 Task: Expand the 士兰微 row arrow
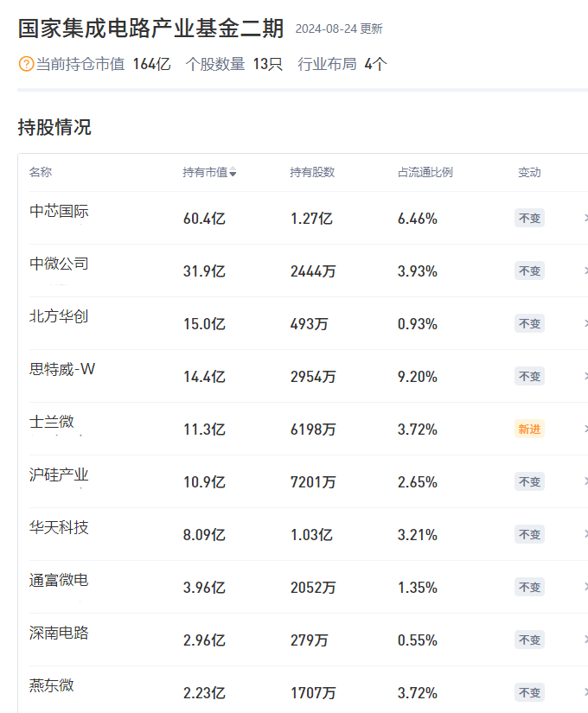tap(585, 430)
